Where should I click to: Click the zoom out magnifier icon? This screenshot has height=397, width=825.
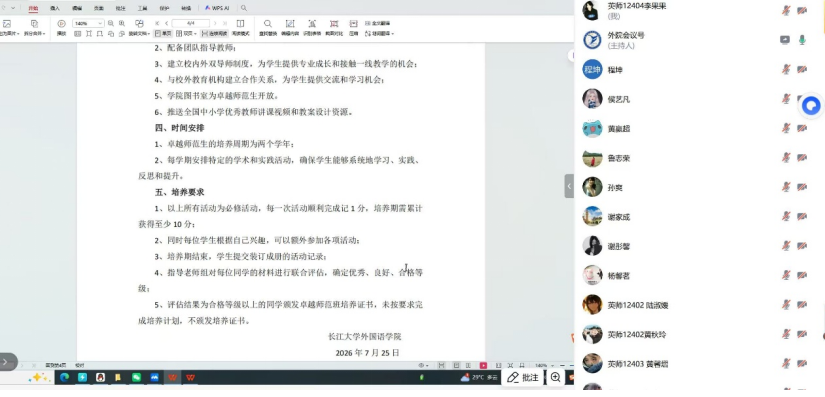[x=110, y=24]
